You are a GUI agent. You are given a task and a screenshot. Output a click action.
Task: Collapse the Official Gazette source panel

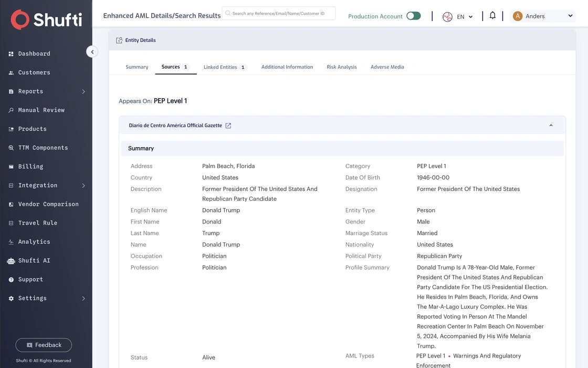551,126
